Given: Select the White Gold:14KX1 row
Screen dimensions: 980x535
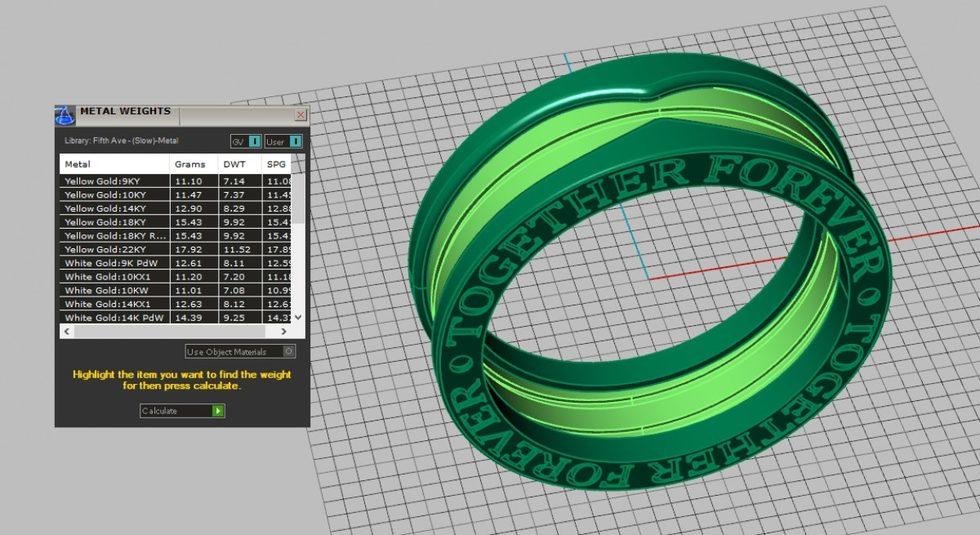Looking at the screenshot, I should click(114, 304).
